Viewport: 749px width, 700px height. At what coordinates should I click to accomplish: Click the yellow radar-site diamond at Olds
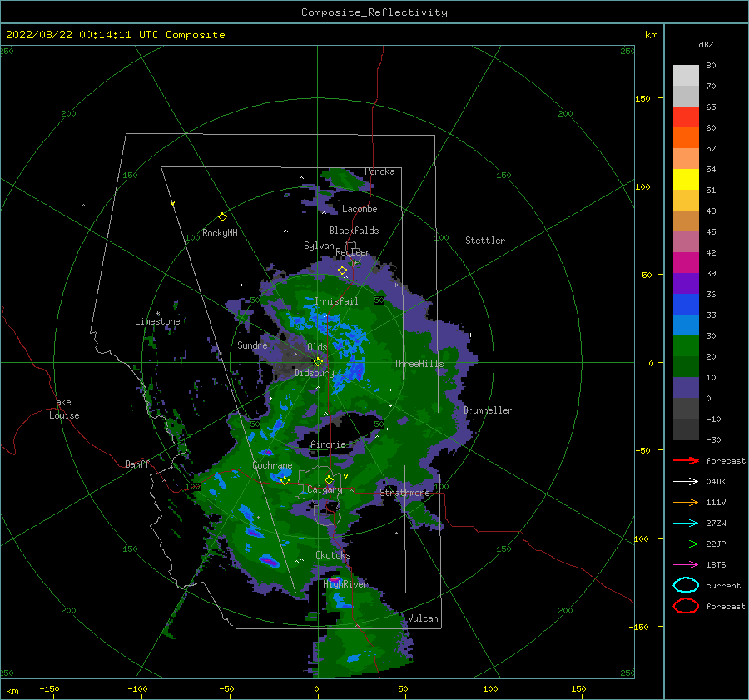pos(318,362)
